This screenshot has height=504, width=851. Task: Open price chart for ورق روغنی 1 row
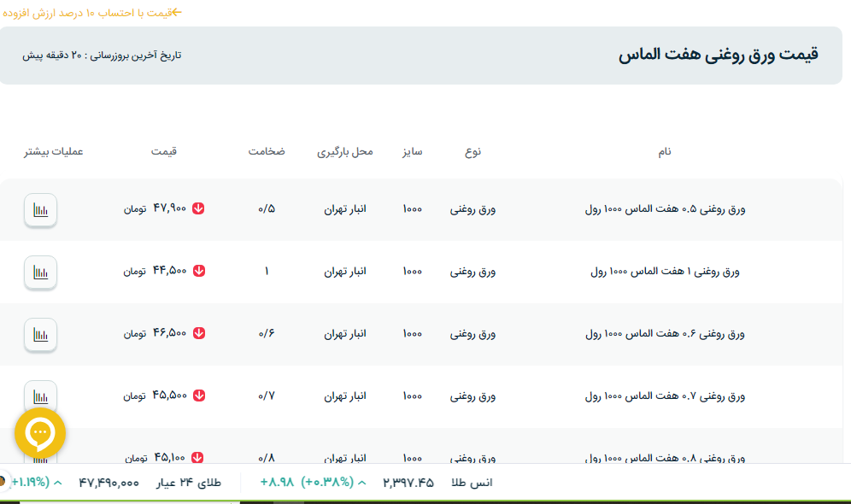tap(40, 272)
